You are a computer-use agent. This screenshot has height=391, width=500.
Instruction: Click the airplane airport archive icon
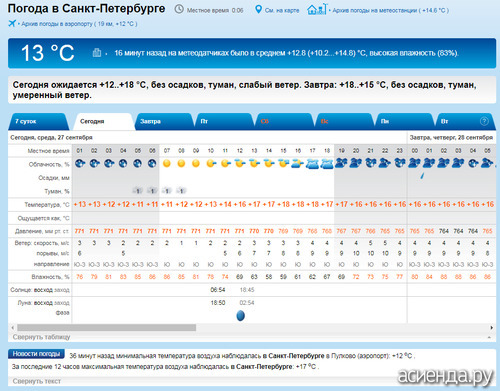click(x=12, y=23)
